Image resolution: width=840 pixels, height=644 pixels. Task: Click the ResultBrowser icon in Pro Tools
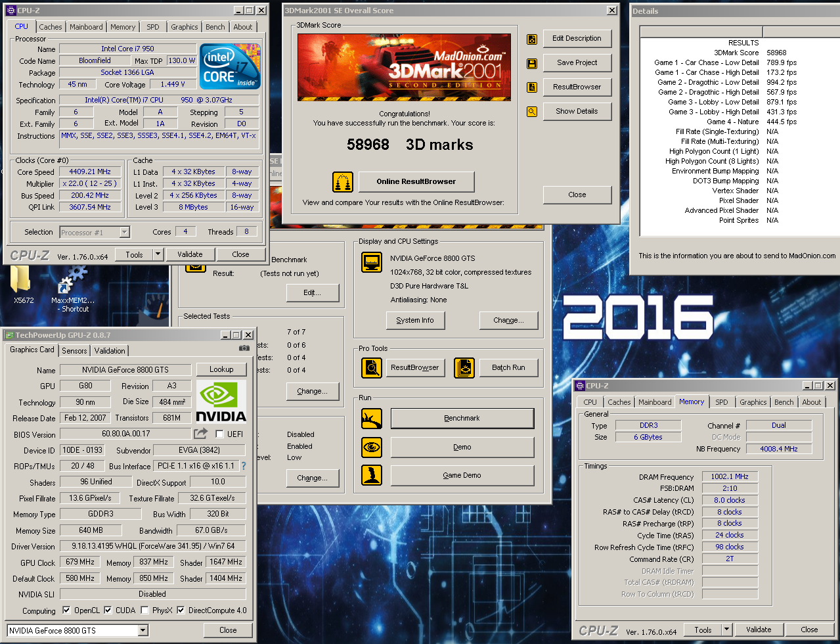(x=372, y=368)
